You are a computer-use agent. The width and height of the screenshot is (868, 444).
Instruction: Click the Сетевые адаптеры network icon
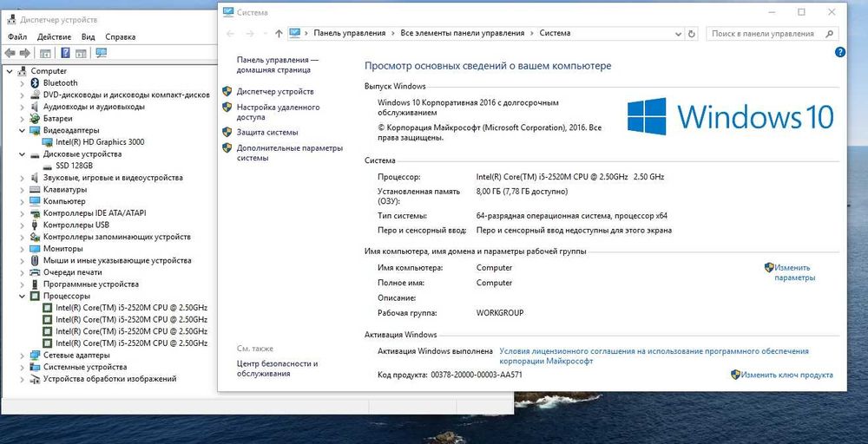[x=35, y=355]
